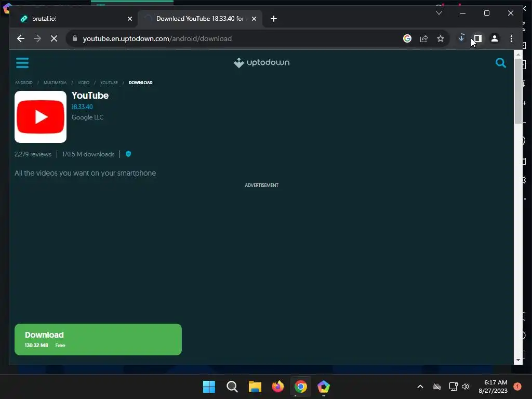Click the YouTube app icon
This screenshot has height=399, width=532.
(x=41, y=117)
